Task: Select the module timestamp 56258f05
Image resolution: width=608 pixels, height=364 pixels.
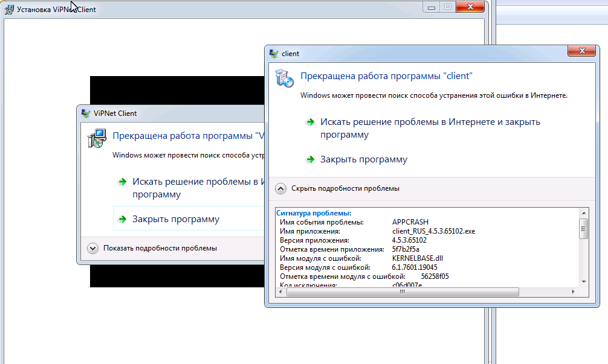Action: [435, 276]
